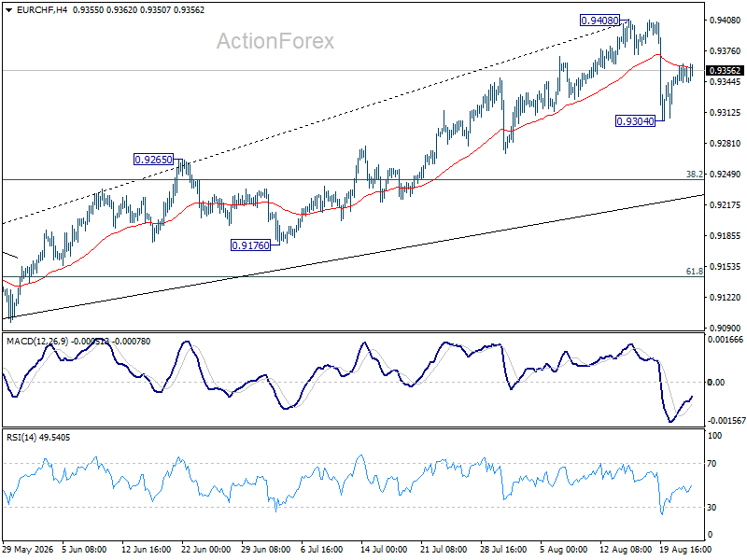Click the 0.93445 price axis value

[726, 82]
